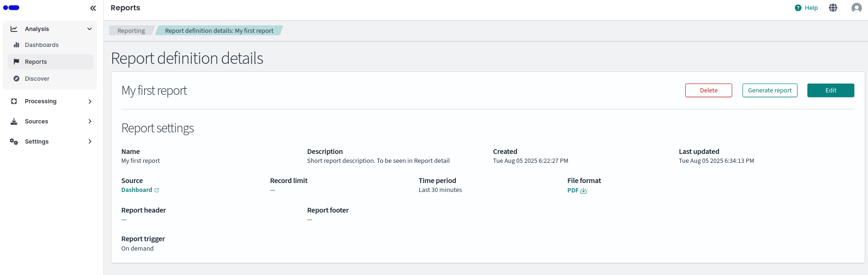Click the app logo in the top-left corner
The height and width of the screenshot is (275, 868).
(11, 8)
